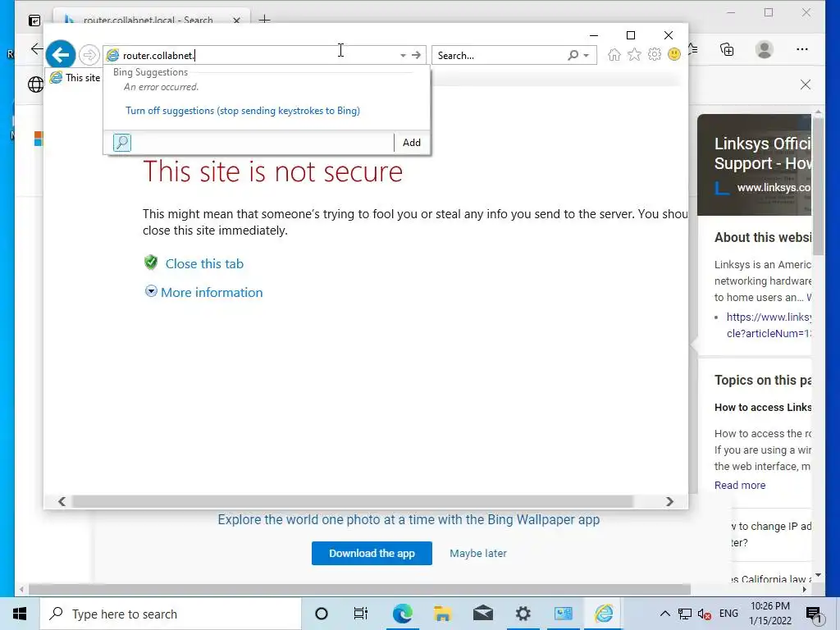Open the Linksys Official Support card
This screenshot has height=630, width=840.
(755, 164)
